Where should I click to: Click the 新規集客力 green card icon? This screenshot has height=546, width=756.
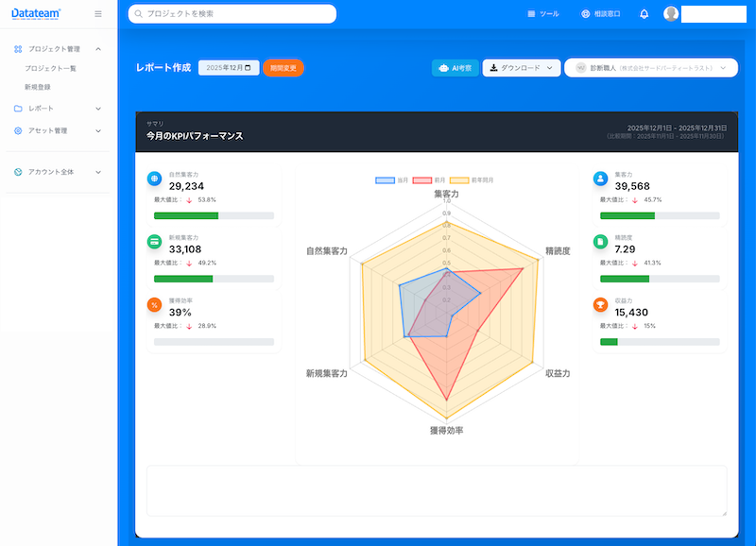coord(154,242)
